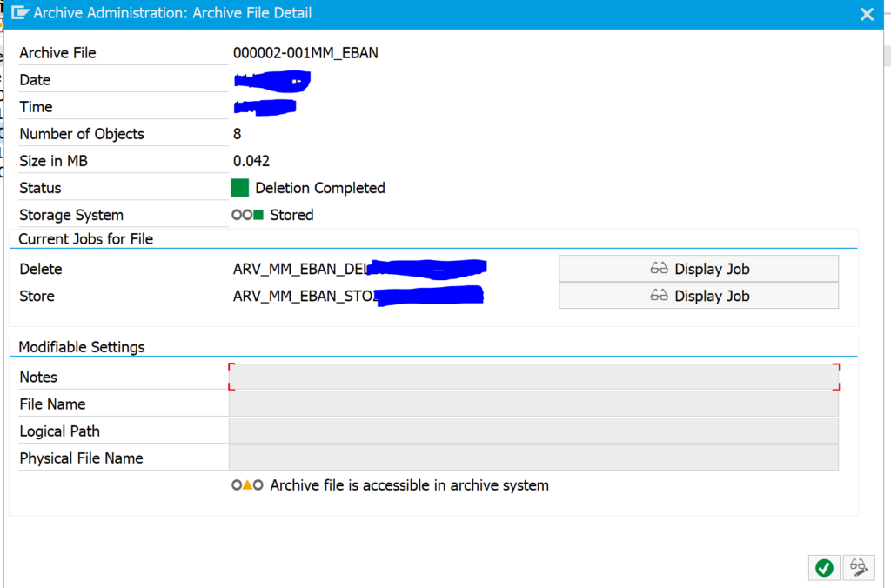Click the green checkmark Continue icon

823,567
